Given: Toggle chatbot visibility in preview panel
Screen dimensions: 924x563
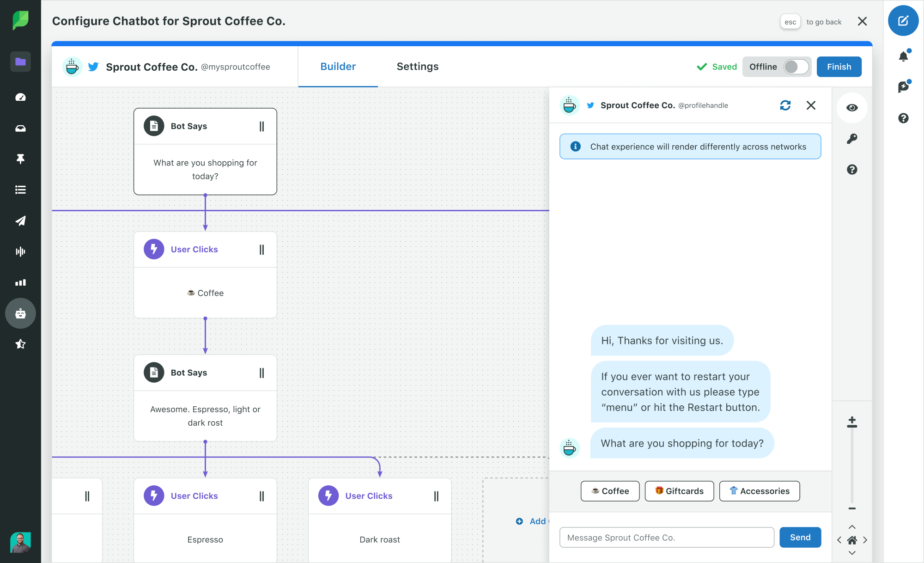Looking at the screenshot, I should (x=851, y=108).
